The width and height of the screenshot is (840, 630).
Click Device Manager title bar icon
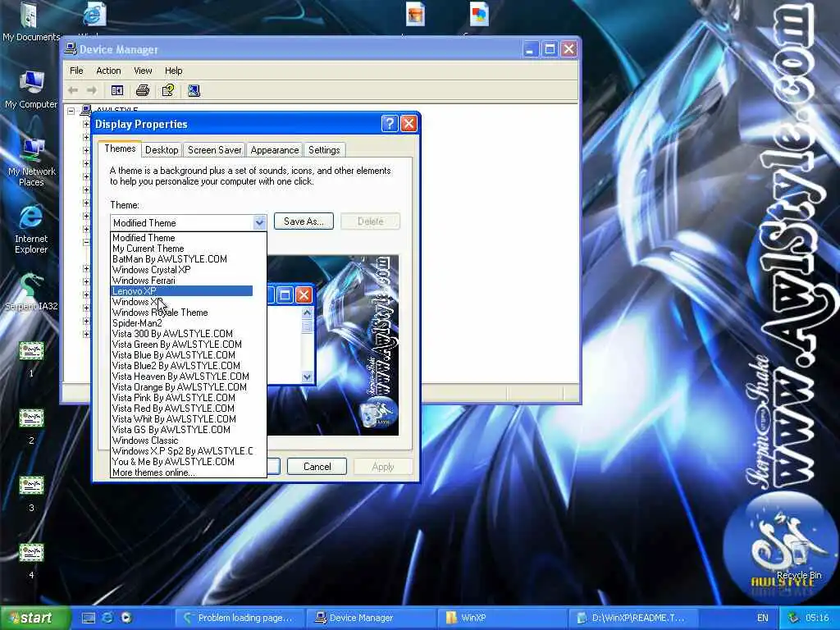coord(71,48)
